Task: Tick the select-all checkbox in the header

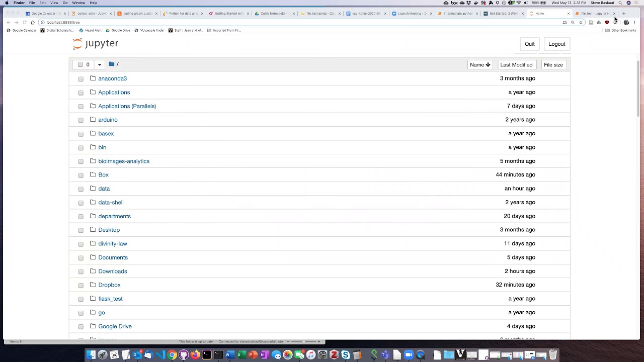Action: 80,64
